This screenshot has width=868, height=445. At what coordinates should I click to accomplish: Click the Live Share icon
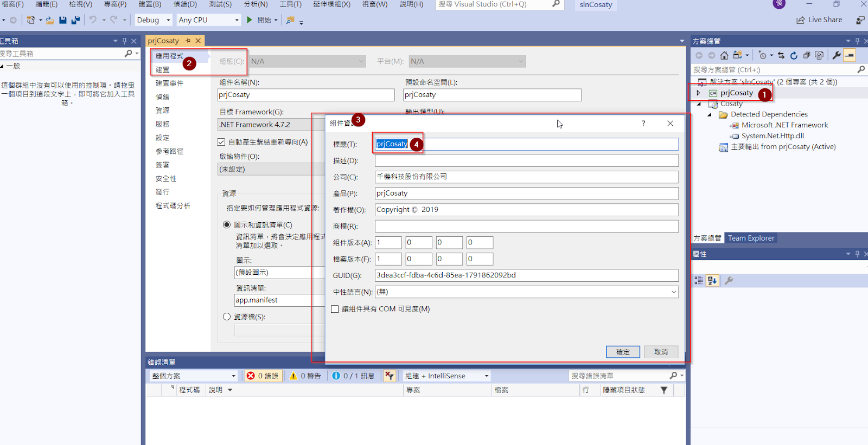(800, 20)
